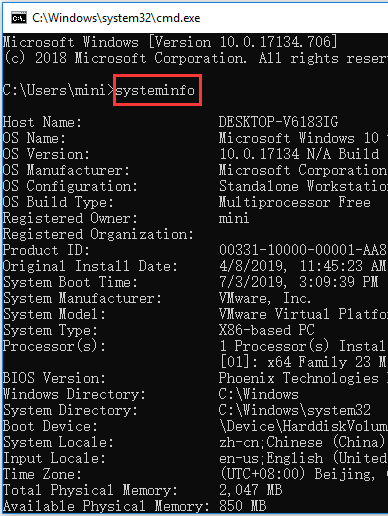Click the Boot Device: label
This screenshot has height=516, width=388.
click(x=50, y=426)
